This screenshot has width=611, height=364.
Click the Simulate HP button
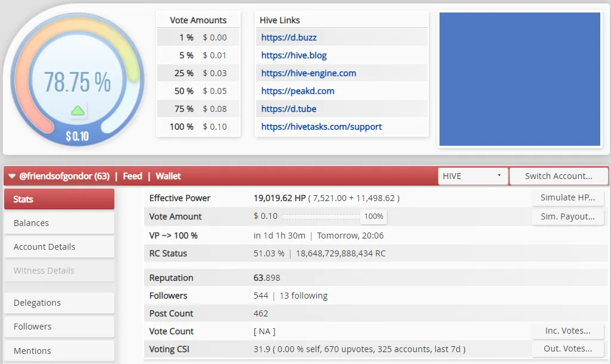coord(568,198)
